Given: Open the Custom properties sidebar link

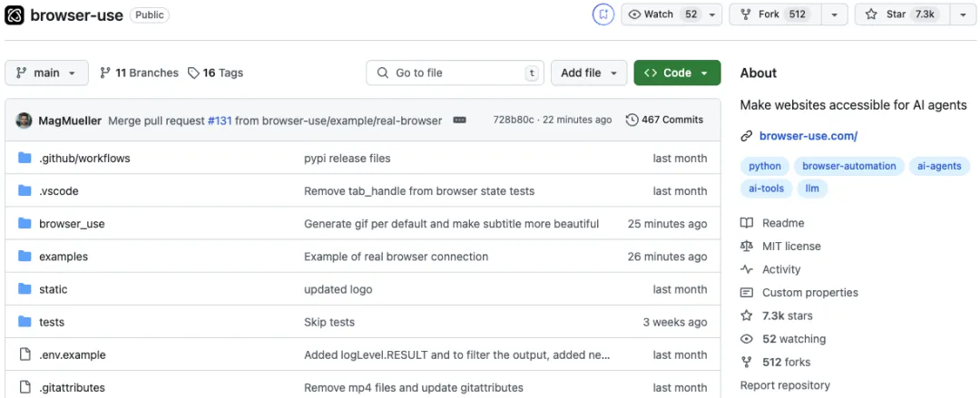Looking at the screenshot, I should 810,293.
